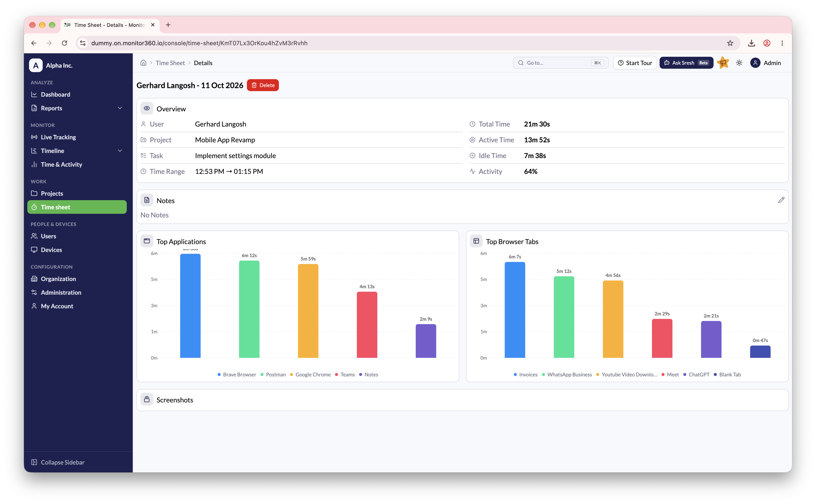Viewport: 816px width, 504px height.
Task: Click the forward navigation arrow
Action: [x=49, y=43]
